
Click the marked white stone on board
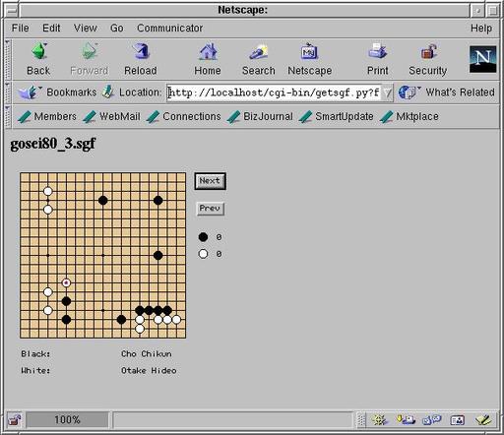click(66, 282)
